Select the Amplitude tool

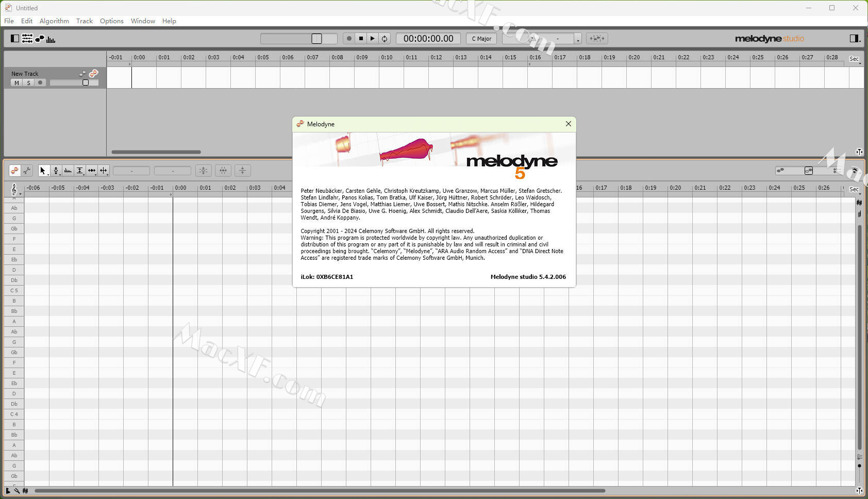[x=80, y=171]
